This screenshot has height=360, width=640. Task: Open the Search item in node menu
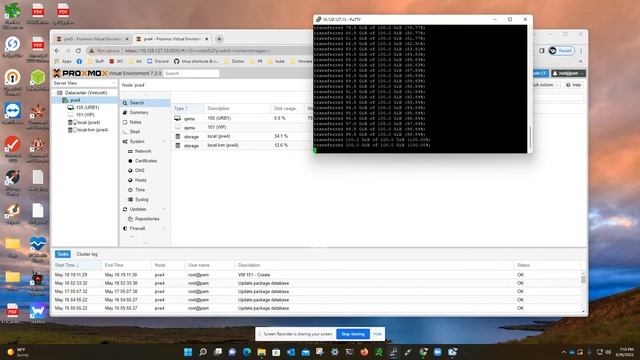tap(136, 103)
